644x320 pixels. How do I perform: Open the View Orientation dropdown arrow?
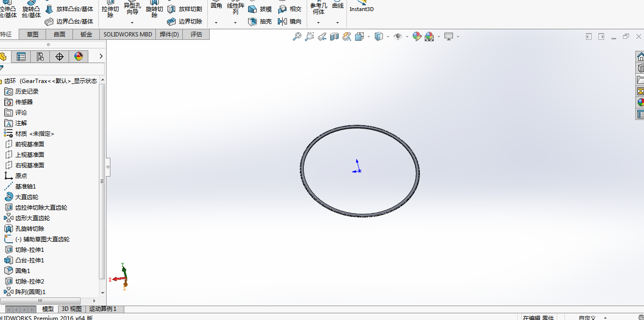pyautogui.click(x=369, y=36)
